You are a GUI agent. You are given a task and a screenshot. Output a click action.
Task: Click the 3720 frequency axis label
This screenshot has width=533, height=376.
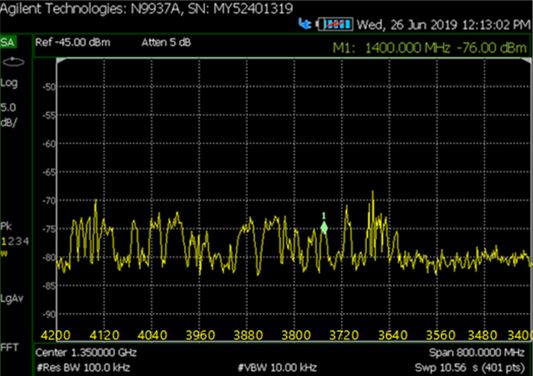(344, 336)
